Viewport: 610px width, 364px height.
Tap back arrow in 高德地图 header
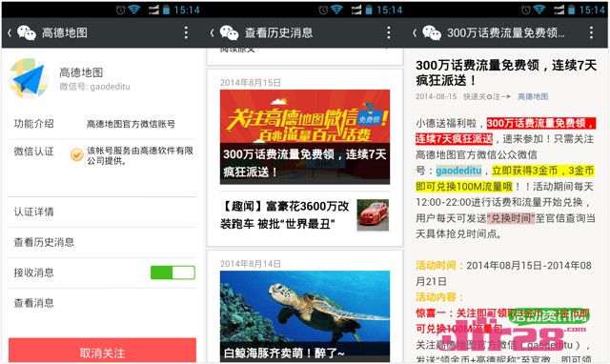pos(10,33)
